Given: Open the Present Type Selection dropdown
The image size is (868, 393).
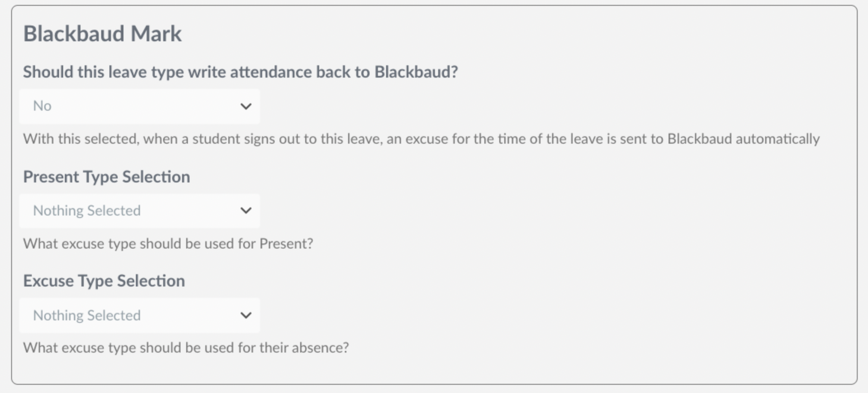Looking at the screenshot, I should point(140,211).
